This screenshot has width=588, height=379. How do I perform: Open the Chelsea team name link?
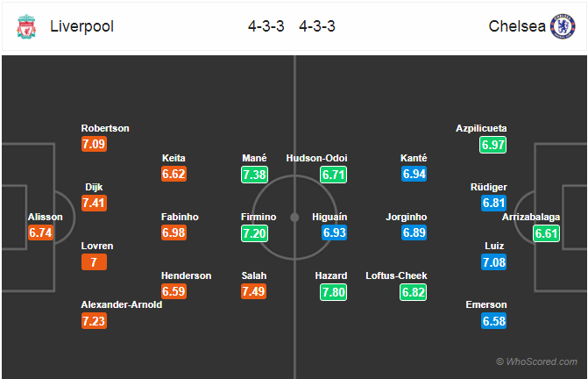pyautogui.click(x=517, y=26)
